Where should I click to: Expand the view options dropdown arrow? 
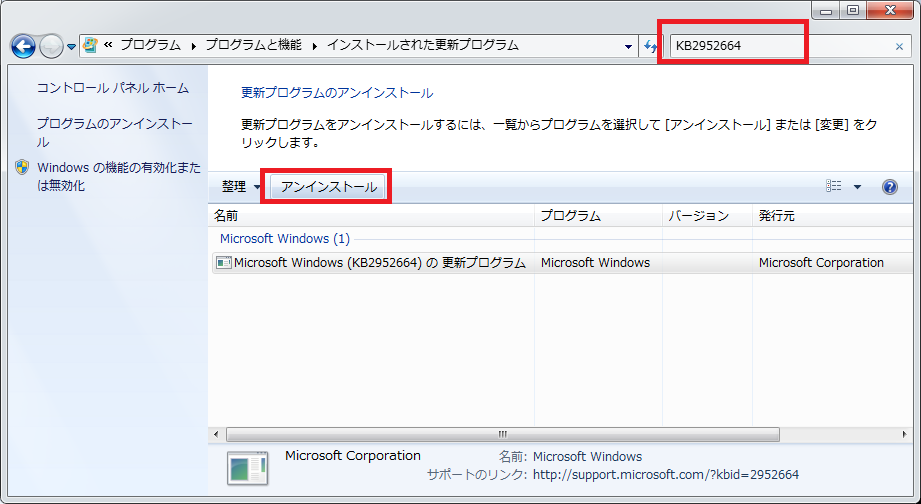click(x=857, y=187)
